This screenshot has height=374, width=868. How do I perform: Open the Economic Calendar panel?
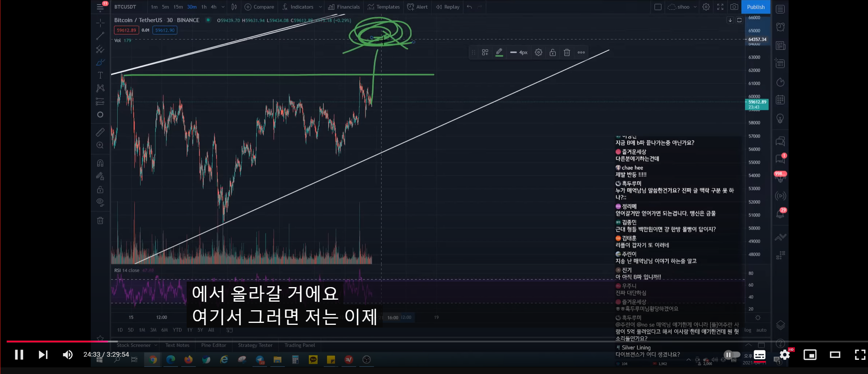(x=780, y=100)
